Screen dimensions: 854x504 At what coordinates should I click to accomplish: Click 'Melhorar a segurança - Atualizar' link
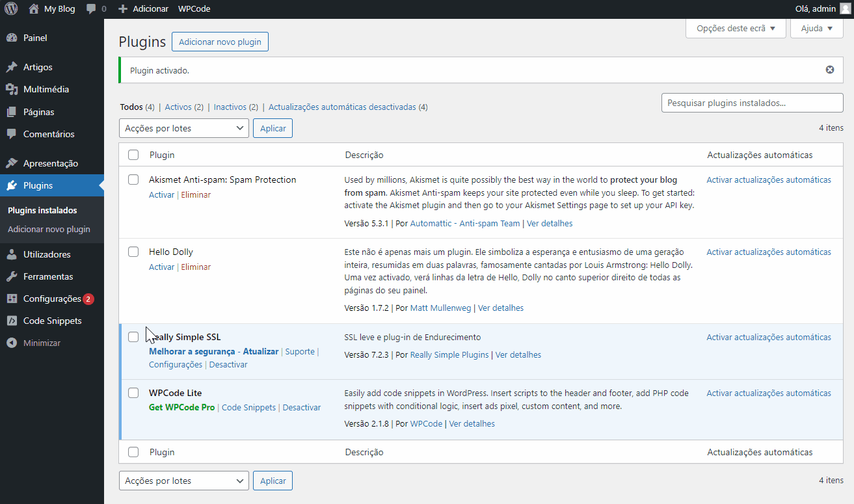point(213,352)
